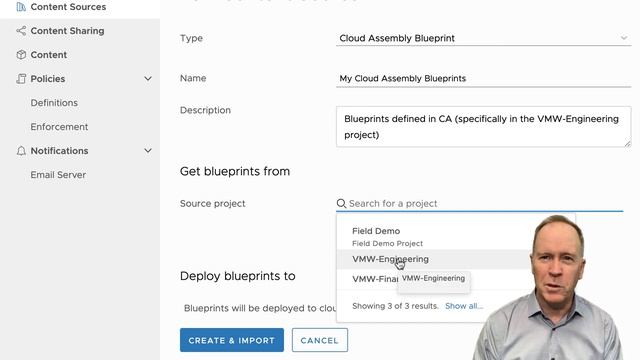Open the Type dropdown Cloud Assembly Blueprint
The width and height of the screenshot is (640, 360).
[483, 38]
